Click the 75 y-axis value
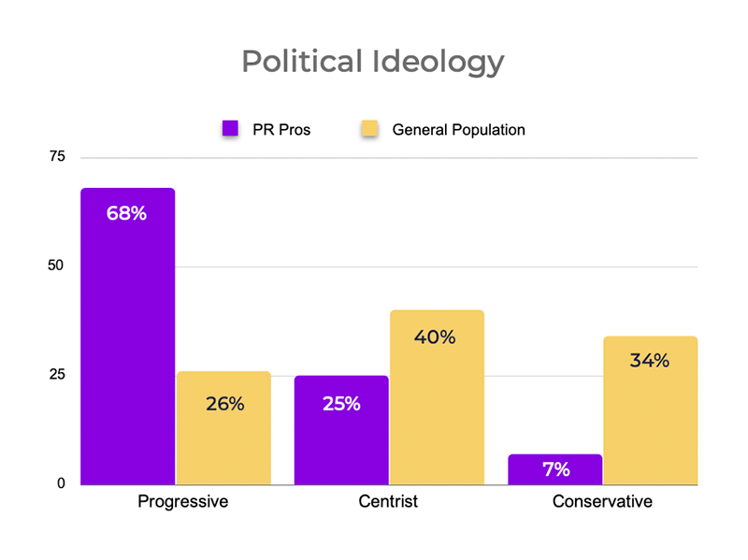The width and height of the screenshot is (748, 560). click(58, 157)
